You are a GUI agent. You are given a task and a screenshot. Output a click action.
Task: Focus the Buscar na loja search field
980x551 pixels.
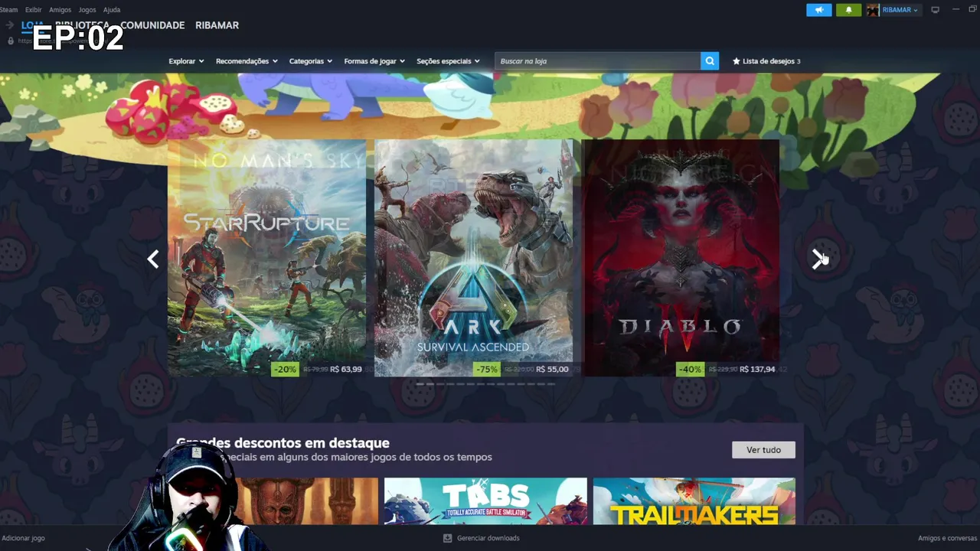coord(597,61)
